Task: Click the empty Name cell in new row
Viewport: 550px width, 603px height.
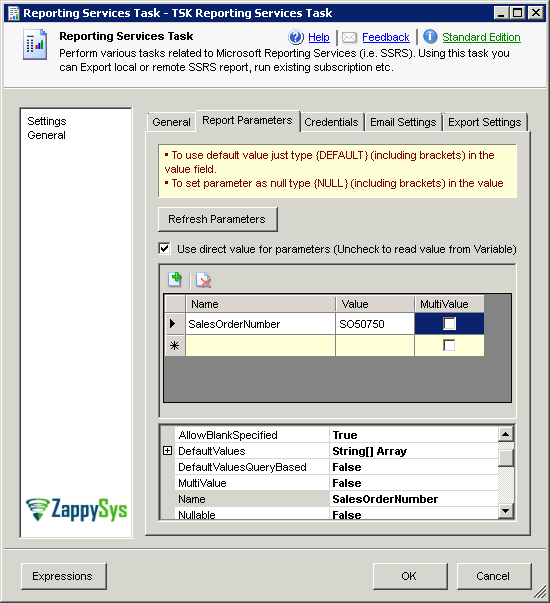Action: [260, 345]
